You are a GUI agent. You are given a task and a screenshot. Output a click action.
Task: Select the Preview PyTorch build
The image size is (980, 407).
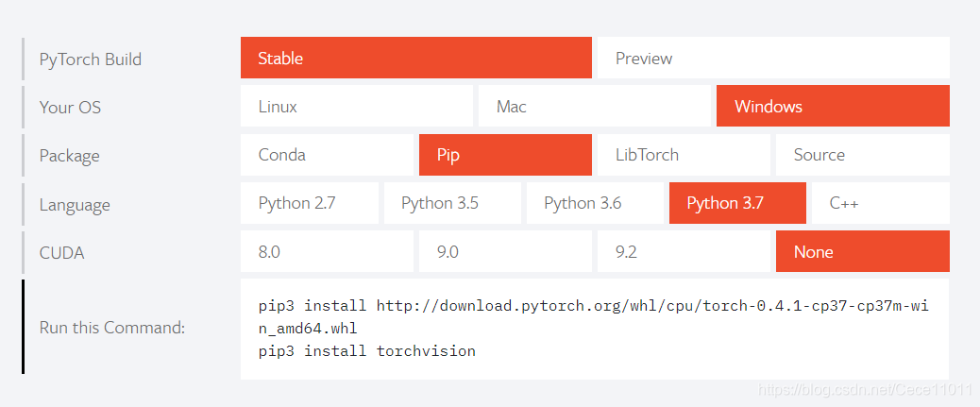pos(773,58)
